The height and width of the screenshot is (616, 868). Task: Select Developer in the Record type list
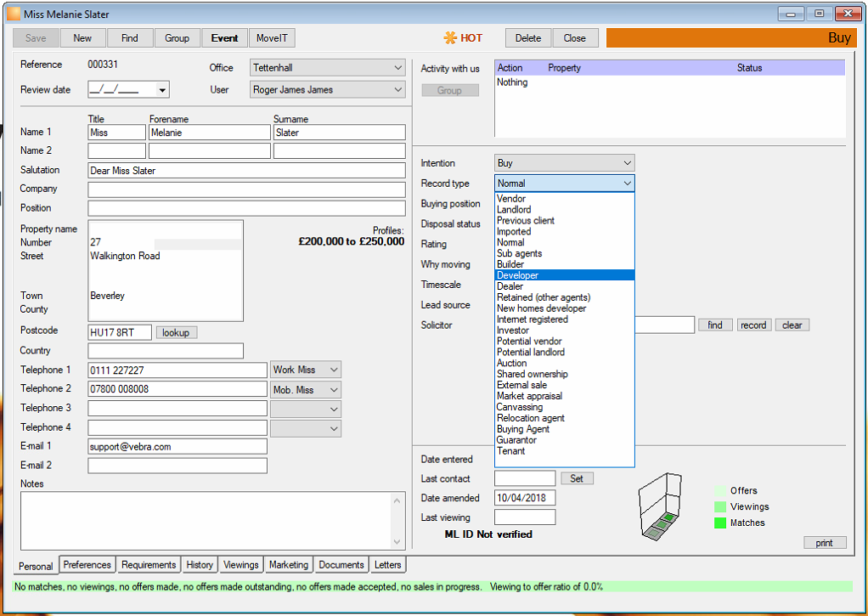point(564,275)
